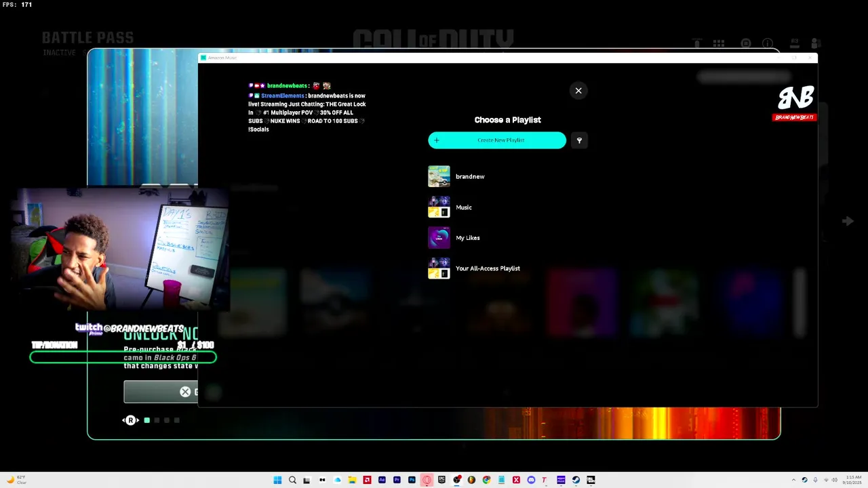Choose the Music playlist cover art

tap(439, 207)
